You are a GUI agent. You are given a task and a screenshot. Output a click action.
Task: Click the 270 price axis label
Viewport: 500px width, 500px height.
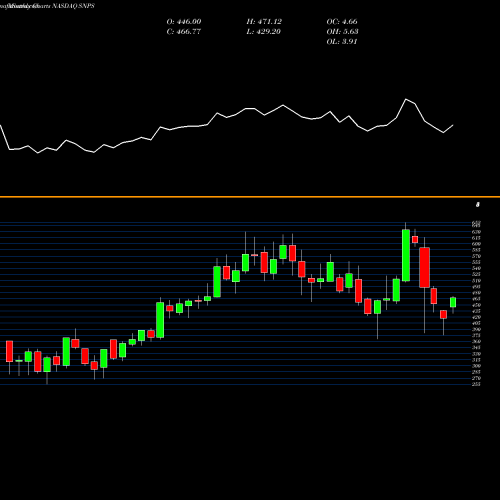click(476, 378)
